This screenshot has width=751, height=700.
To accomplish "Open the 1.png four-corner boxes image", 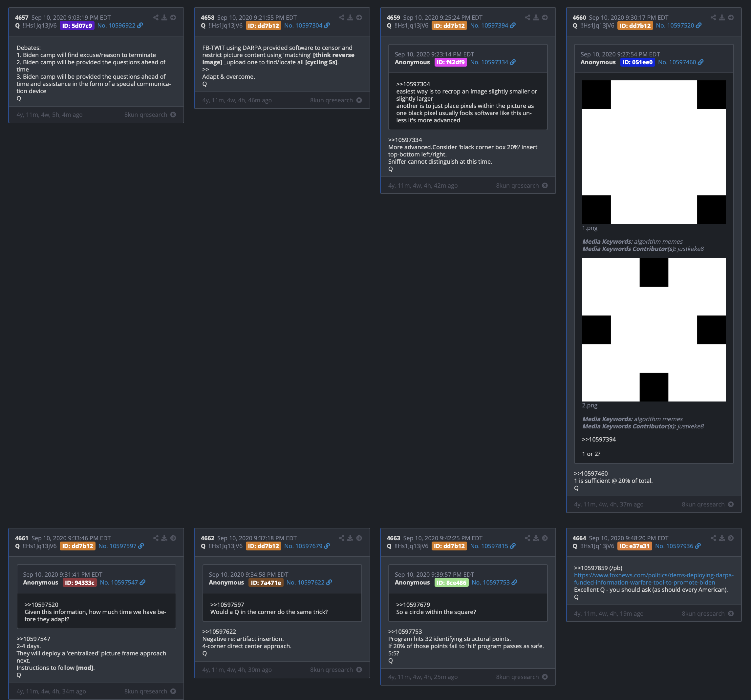I will (x=654, y=152).
